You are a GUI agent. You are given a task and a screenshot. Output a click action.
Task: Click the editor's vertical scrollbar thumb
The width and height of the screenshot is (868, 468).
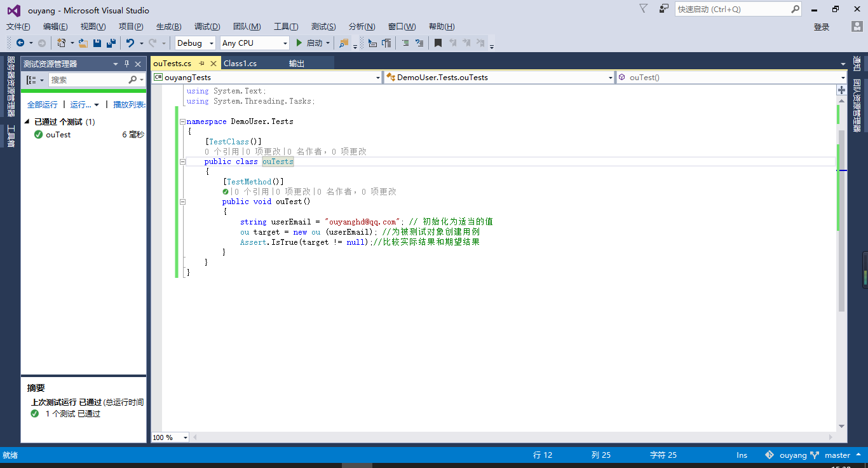[x=841, y=220]
